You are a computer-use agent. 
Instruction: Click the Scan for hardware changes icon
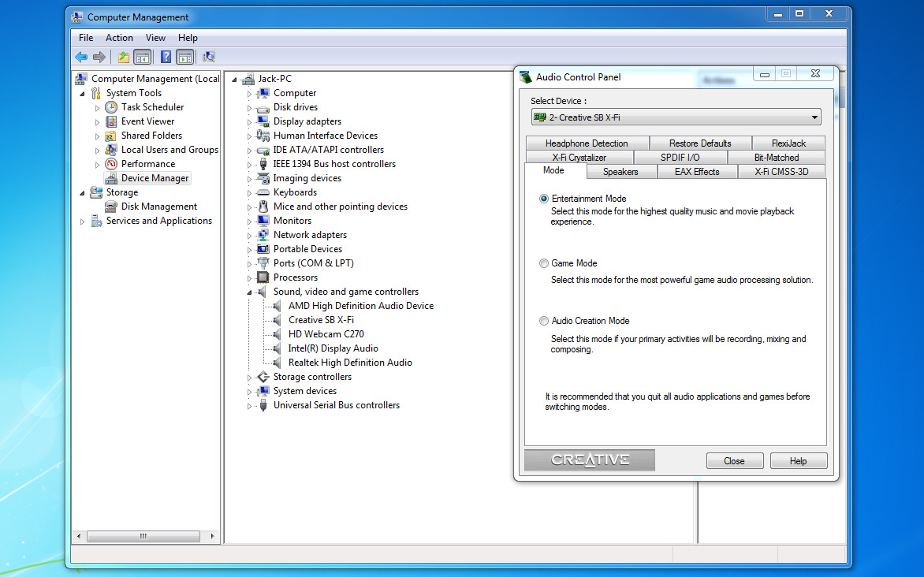click(209, 58)
